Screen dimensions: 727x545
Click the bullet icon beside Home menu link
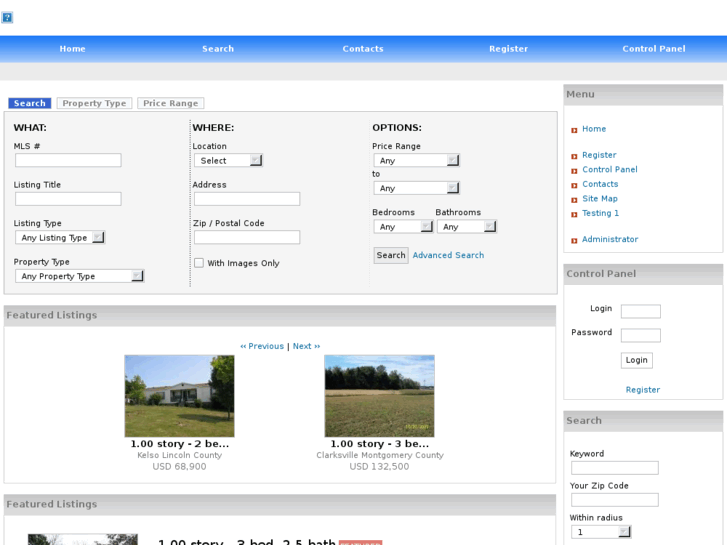(x=574, y=130)
